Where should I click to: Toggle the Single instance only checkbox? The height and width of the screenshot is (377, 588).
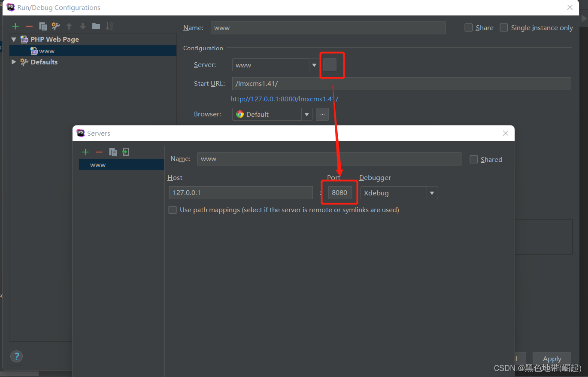click(504, 27)
